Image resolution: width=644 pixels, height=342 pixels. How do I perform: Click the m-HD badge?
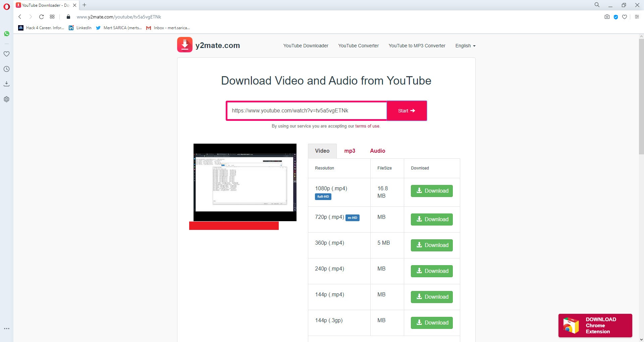point(353,218)
